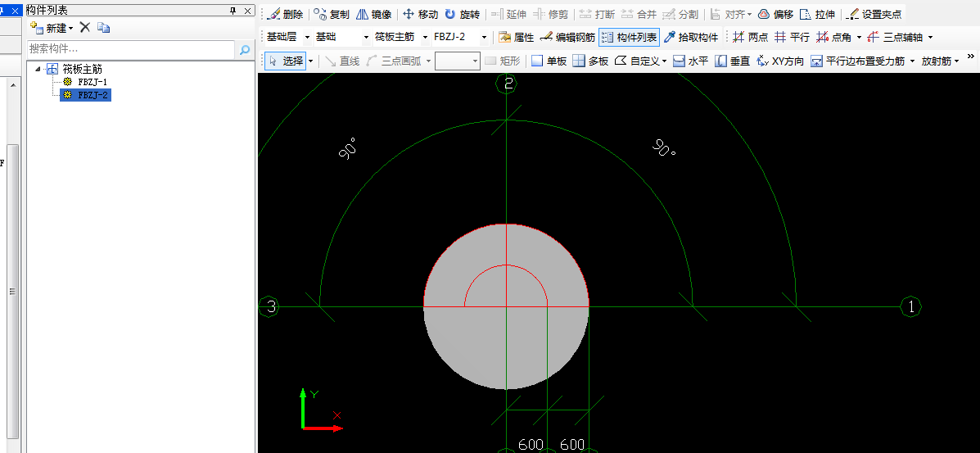Click 拾取构件 (Pick component) eyedropper

click(691, 38)
